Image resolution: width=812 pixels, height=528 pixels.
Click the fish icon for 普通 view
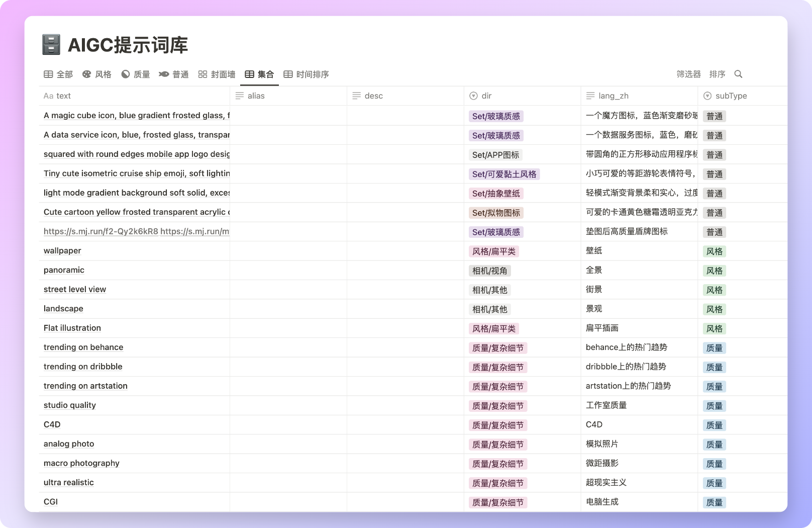click(x=164, y=74)
